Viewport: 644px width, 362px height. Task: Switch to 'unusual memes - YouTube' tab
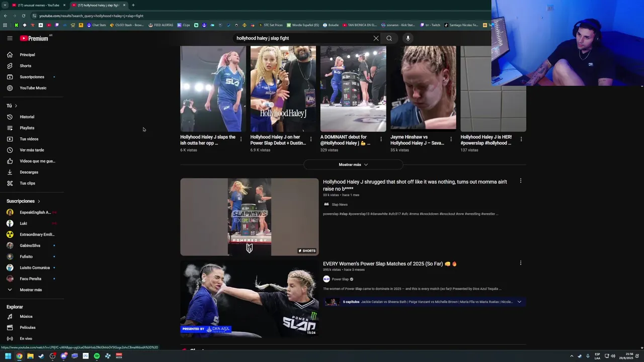38,5
